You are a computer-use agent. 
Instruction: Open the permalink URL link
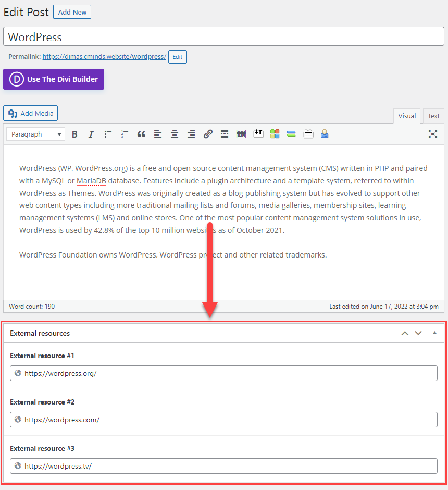(104, 57)
